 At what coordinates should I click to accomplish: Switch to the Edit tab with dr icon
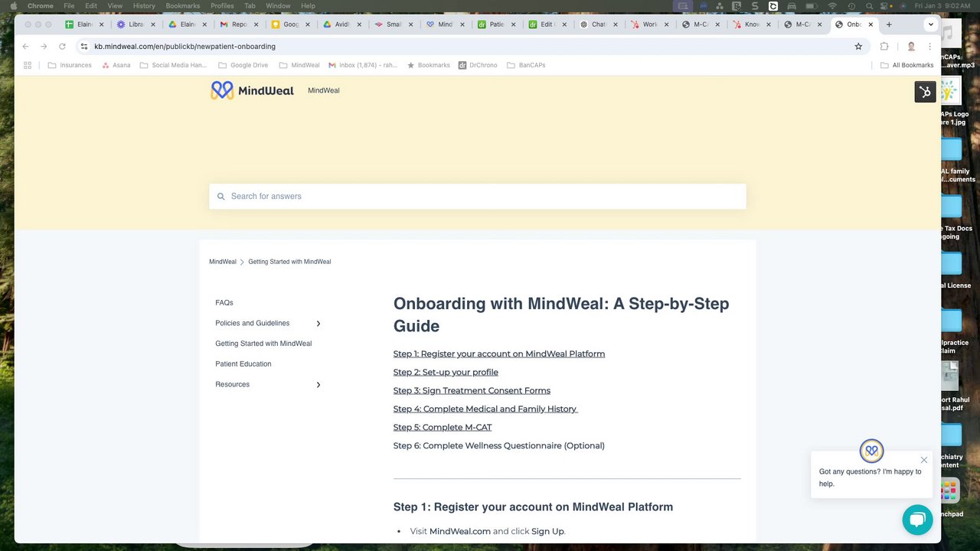click(x=547, y=24)
